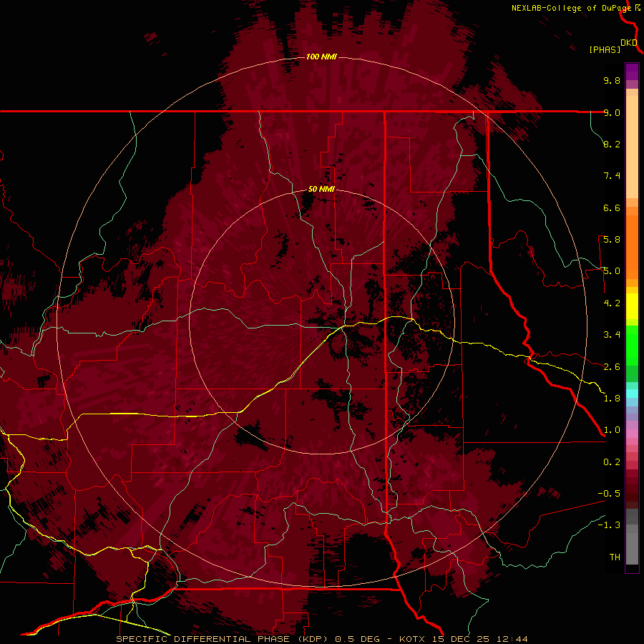Click the 7.4 scale label

click(x=612, y=176)
